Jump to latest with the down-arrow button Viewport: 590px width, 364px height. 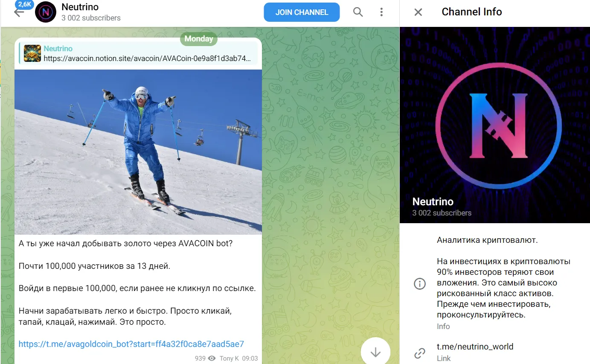tap(375, 352)
